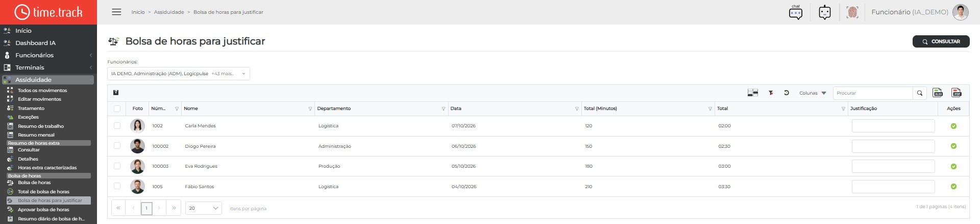Export table to PDF
This screenshot has width=980, height=224.
tap(957, 93)
